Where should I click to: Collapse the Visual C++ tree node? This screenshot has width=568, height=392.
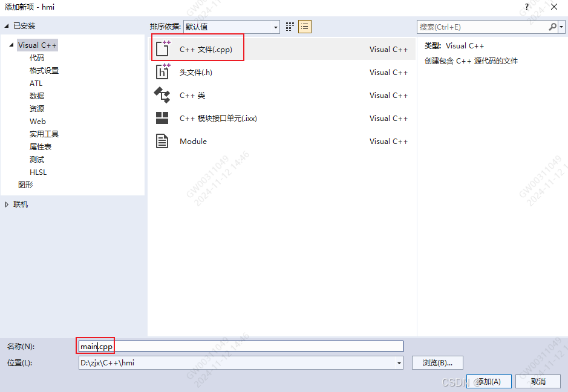tap(11, 45)
